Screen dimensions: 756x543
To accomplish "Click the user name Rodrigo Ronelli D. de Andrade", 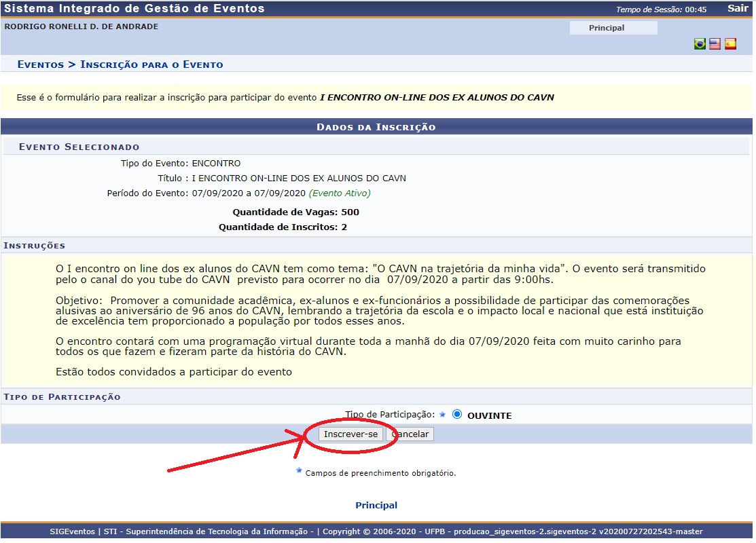I will [x=81, y=26].
